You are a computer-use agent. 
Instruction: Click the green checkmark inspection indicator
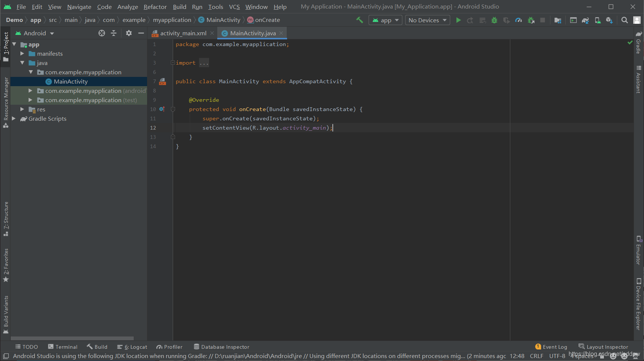630,43
